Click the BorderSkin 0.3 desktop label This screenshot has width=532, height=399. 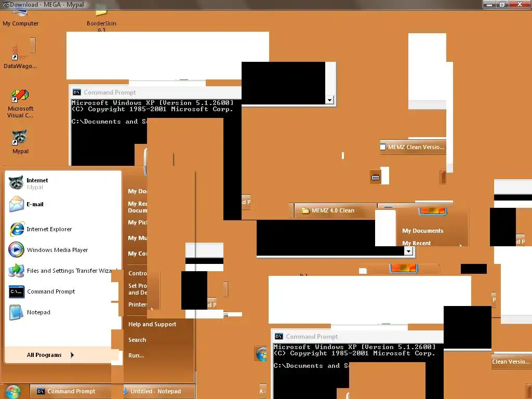[101, 26]
